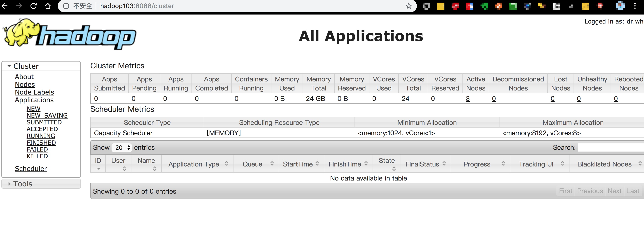Expand the Tools sidebar section
Viewport: 644px width, 228px height.
(x=9, y=183)
